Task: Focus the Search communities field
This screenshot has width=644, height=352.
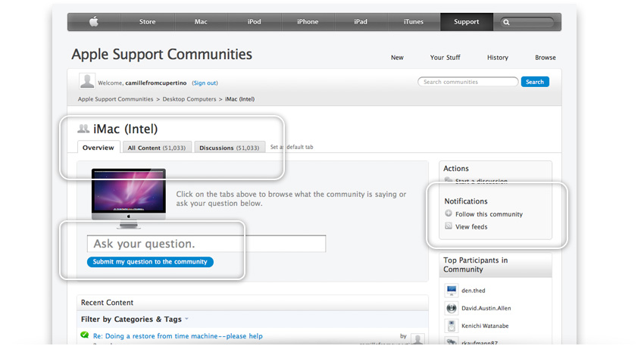Action: click(467, 82)
